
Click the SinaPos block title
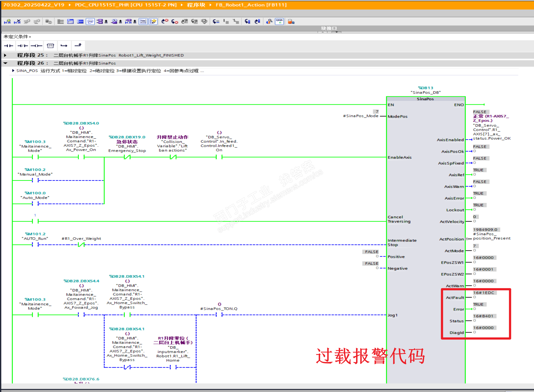(x=425, y=99)
